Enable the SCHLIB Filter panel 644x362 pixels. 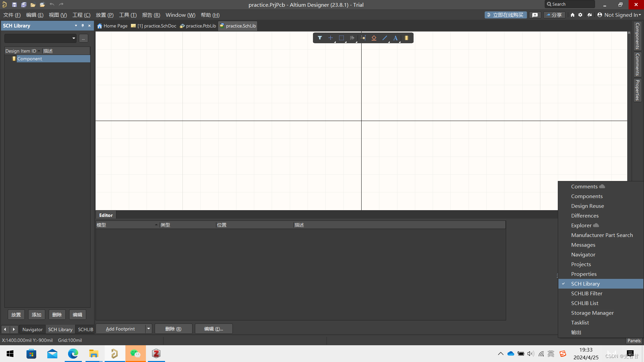tap(586, 293)
